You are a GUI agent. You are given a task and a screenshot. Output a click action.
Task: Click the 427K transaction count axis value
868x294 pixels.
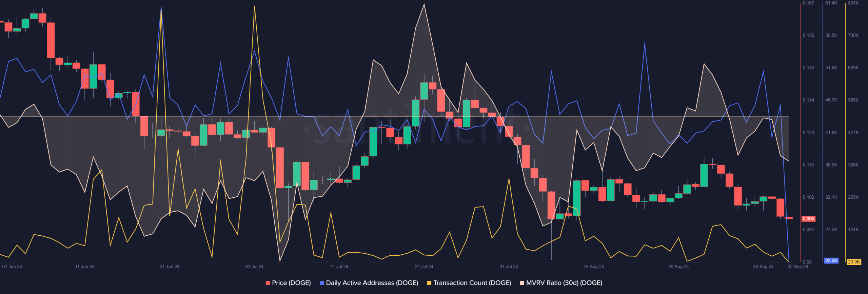click(x=853, y=133)
